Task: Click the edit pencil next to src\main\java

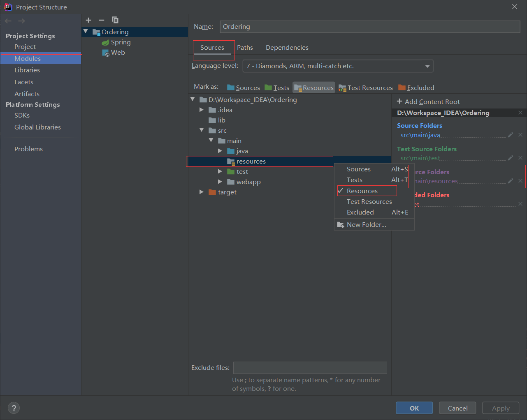Action: tap(510, 135)
